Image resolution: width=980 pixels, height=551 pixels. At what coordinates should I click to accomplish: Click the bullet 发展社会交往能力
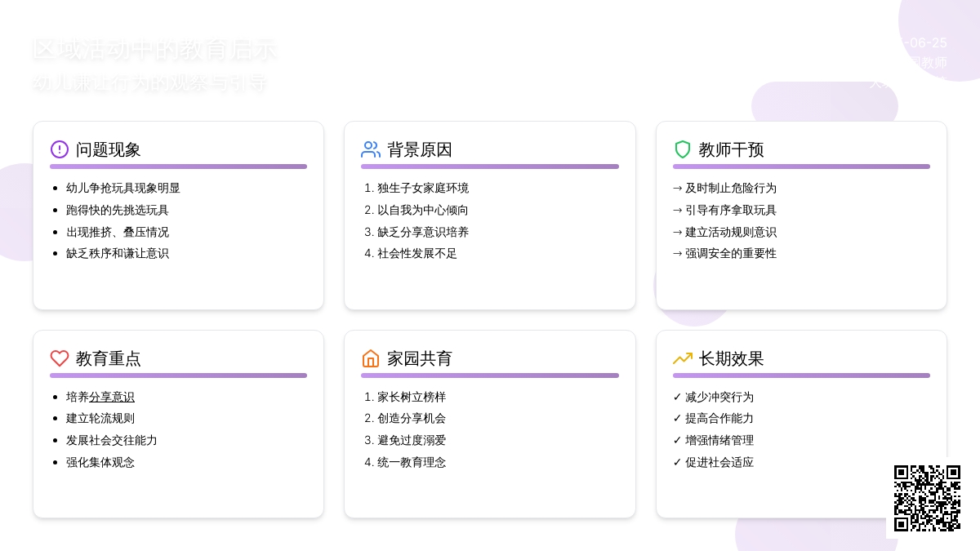click(112, 440)
